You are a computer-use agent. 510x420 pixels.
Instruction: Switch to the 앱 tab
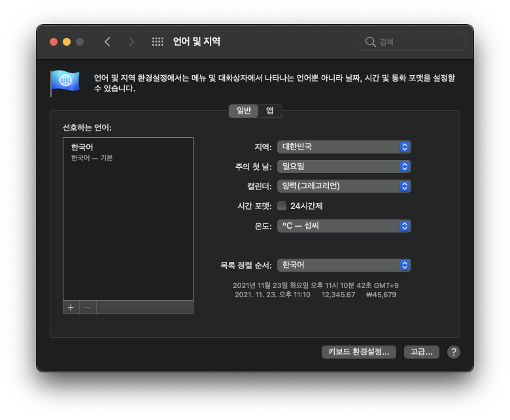tap(269, 111)
